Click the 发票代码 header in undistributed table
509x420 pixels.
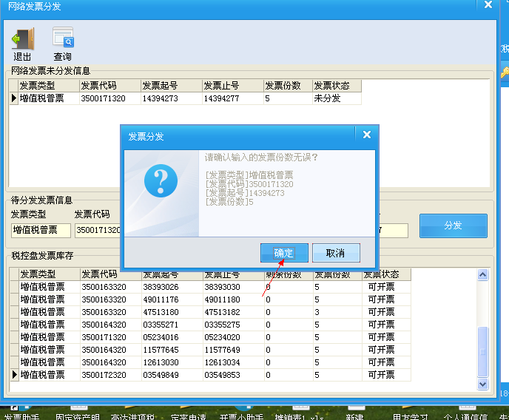coord(109,86)
